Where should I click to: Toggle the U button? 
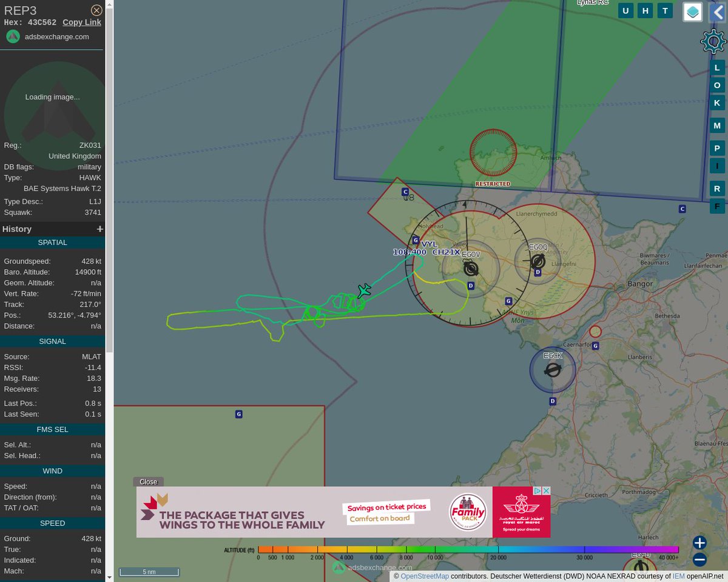[x=625, y=10]
